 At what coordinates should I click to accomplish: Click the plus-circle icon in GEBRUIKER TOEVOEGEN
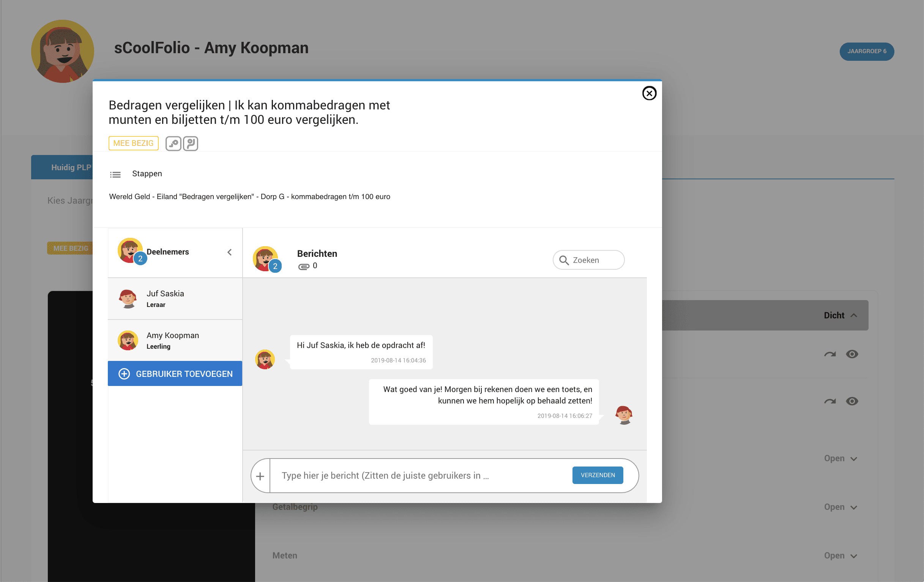124,374
